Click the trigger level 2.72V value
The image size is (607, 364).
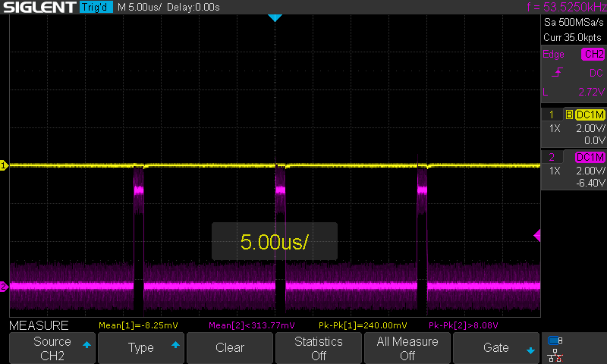(591, 92)
